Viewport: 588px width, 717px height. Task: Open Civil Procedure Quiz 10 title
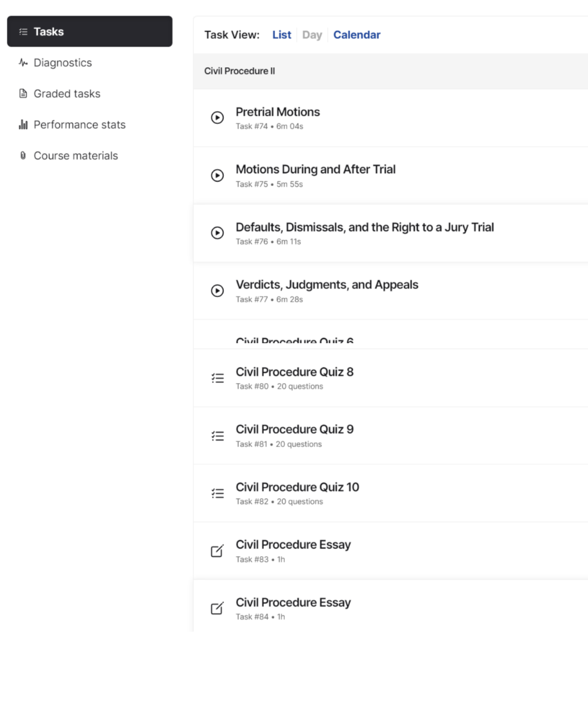[x=298, y=487]
